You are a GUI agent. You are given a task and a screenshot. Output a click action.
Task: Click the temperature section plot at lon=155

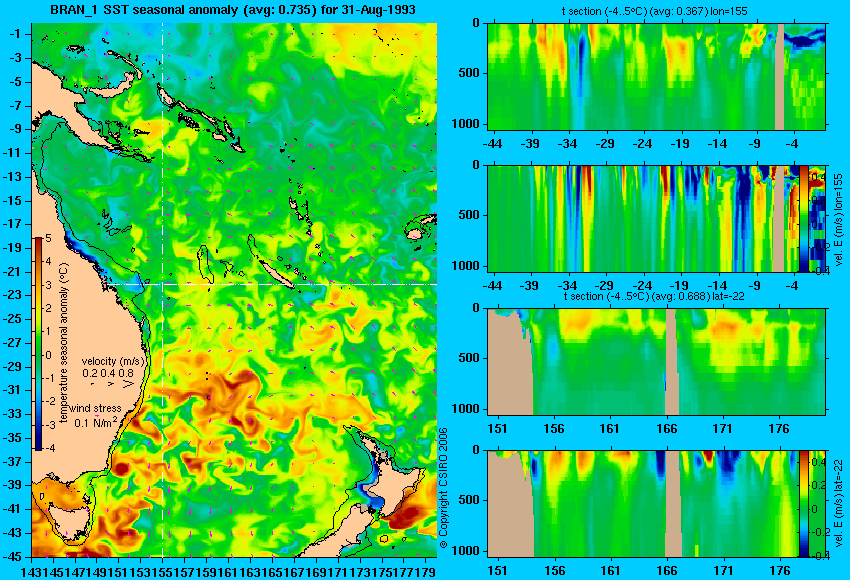[656, 76]
